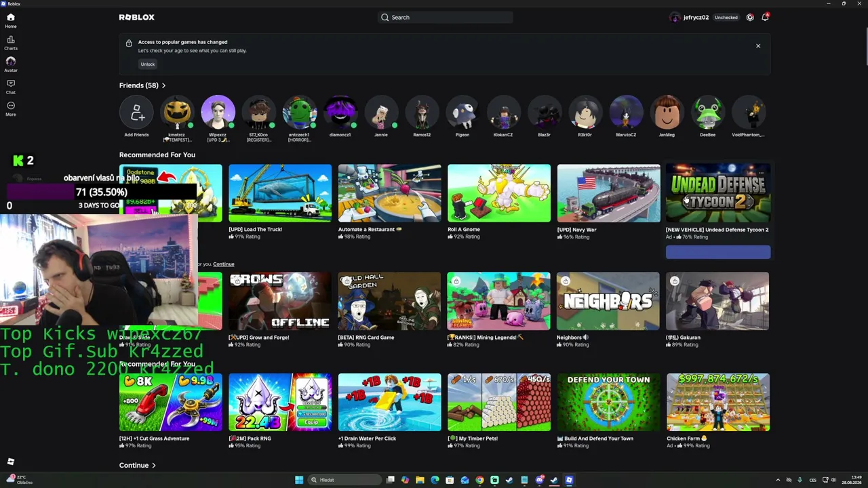
Task: Open the Charts sidebar icon
Action: (10, 39)
